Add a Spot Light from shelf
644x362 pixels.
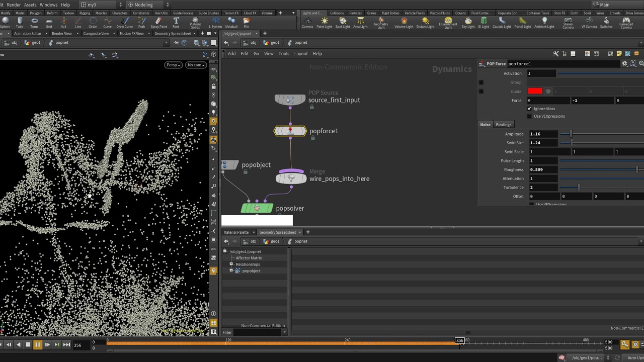[343, 23]
